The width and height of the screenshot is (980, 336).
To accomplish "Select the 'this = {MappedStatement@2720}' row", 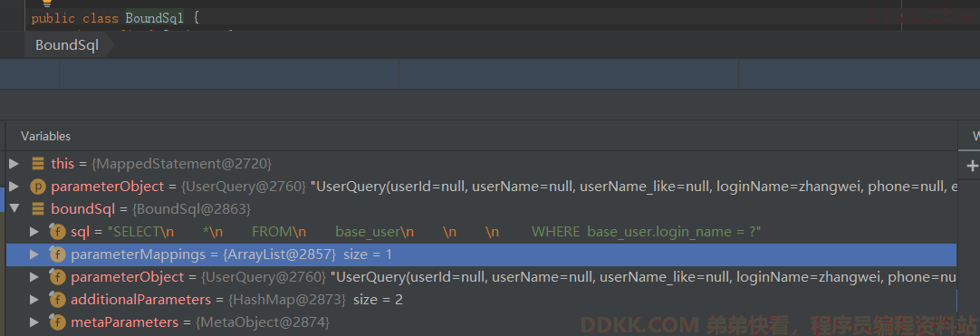I will pos(481,164).
